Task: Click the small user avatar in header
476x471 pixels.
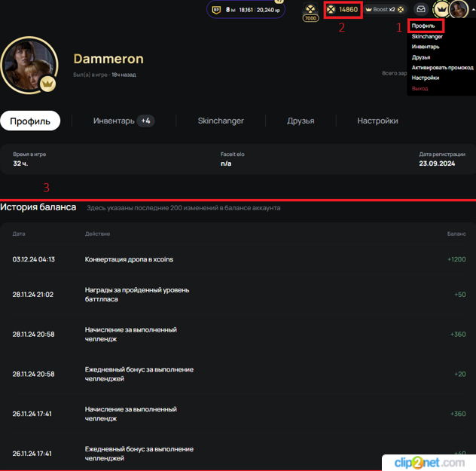Action: point(459,9)
